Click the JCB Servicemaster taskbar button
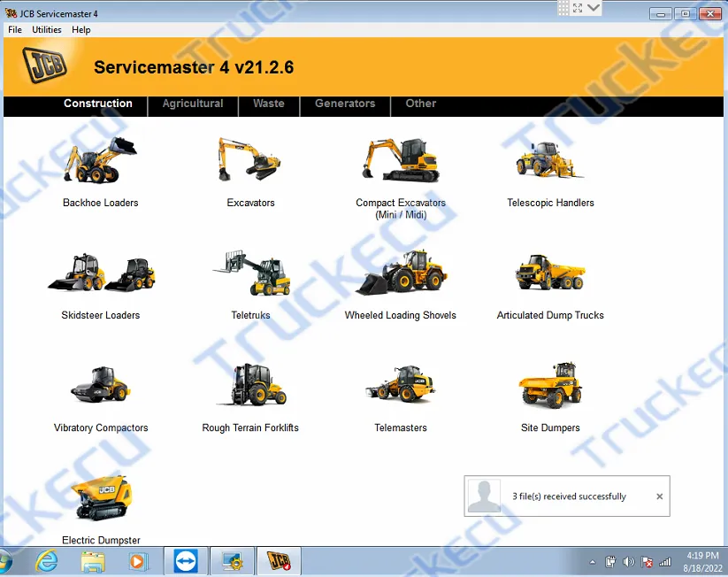Viewport: 728px width, 577px height. 279,561
